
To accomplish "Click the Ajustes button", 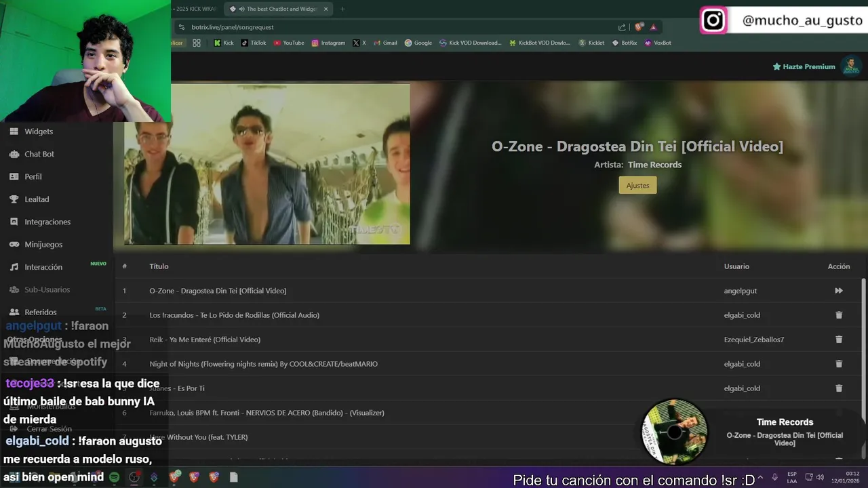I will click(x=637, y=185).
